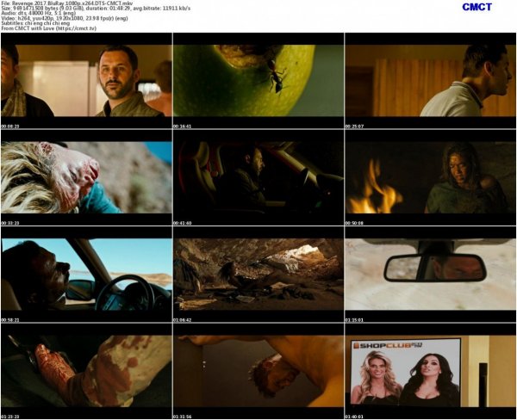Viewport: 517px width, 420px height.
Task: Open frame of bloodied blonde woman lying down
Action: click(86, 177)
